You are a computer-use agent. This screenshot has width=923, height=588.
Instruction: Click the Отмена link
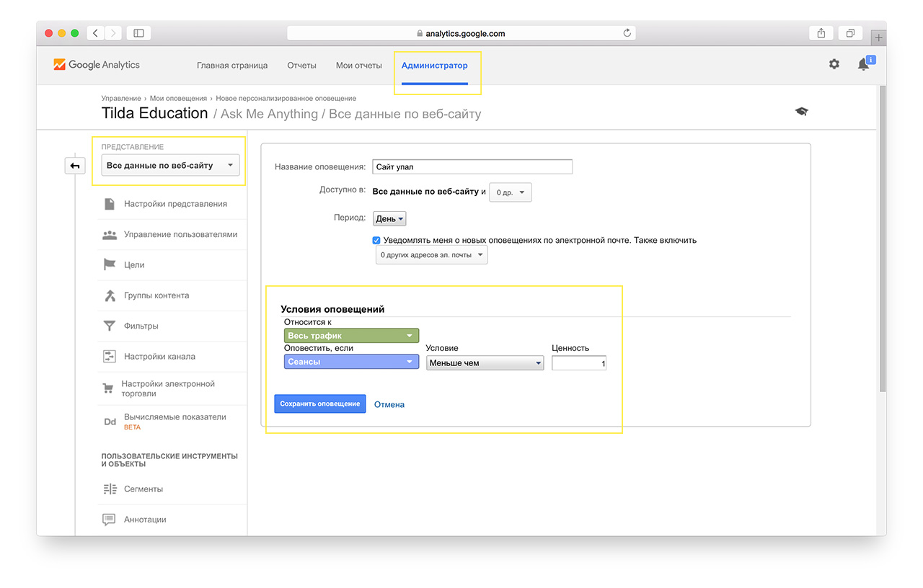389,405
